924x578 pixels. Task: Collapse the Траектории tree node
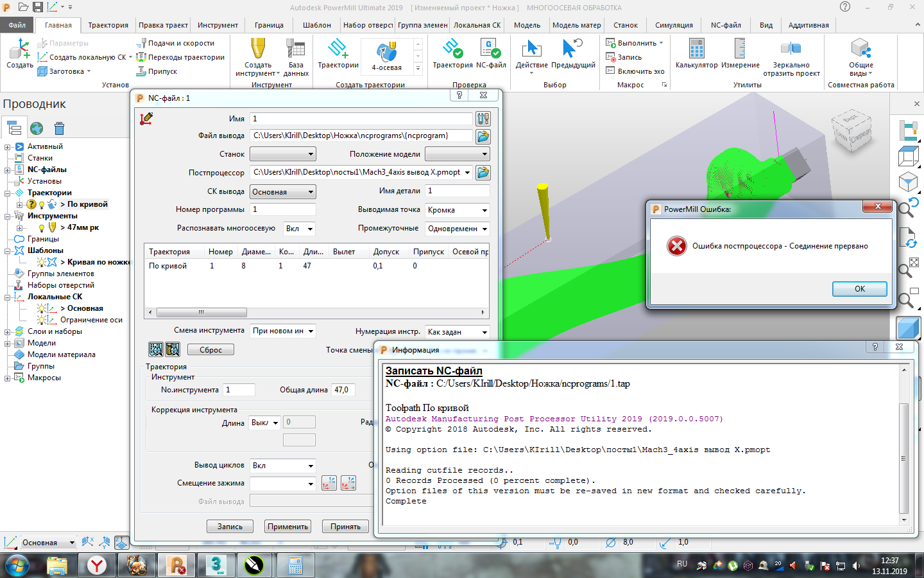[x=8, y=193]
